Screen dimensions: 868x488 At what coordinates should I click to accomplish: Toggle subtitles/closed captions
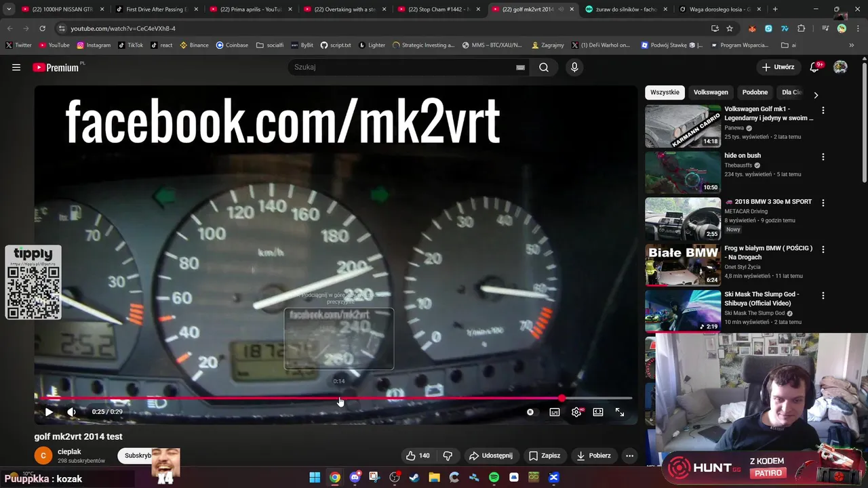click(x=555, y=411)
